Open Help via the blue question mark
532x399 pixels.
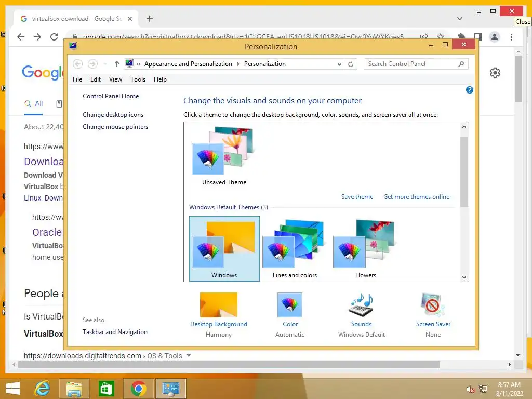coord(470,90)
